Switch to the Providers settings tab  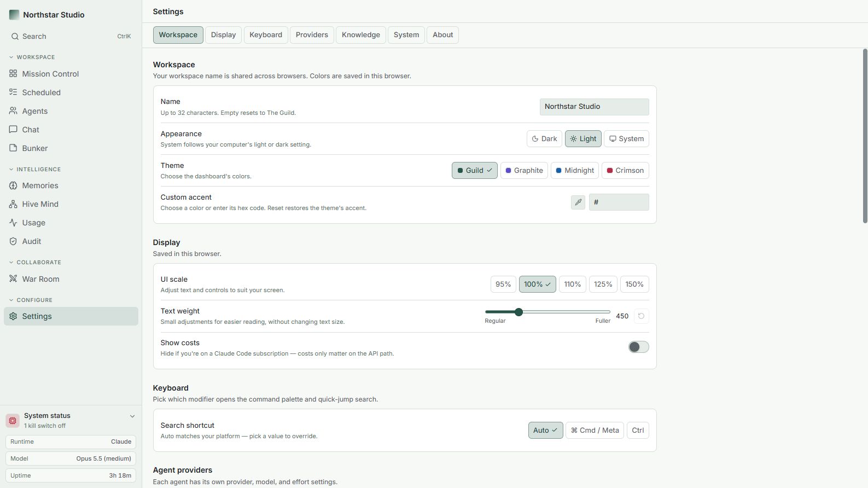312,35
